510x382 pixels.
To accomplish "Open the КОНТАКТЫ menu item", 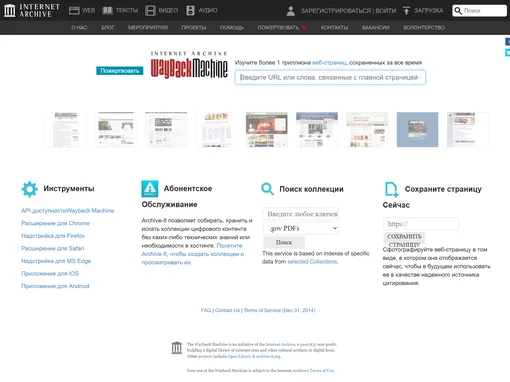I will (x=334, y=28).
